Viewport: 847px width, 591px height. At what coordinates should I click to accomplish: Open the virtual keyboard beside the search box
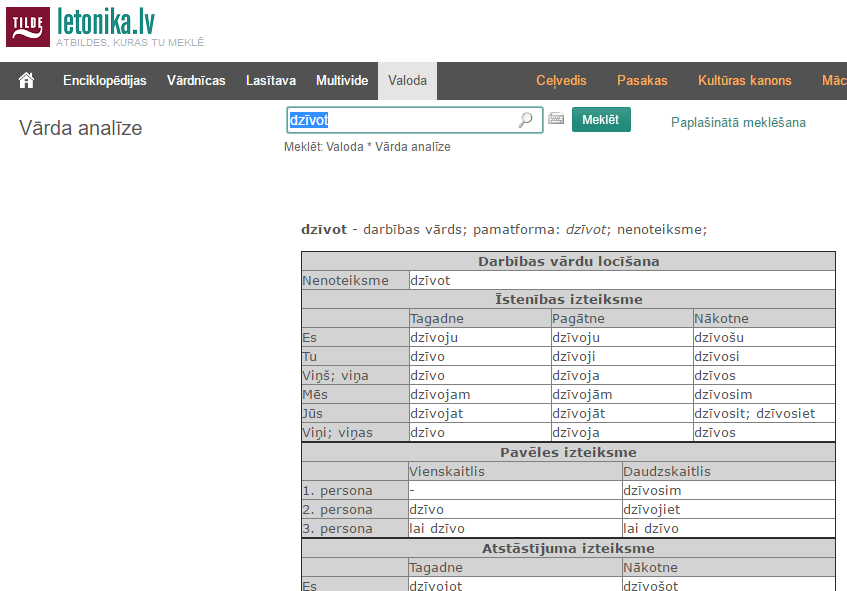point(556,119)
